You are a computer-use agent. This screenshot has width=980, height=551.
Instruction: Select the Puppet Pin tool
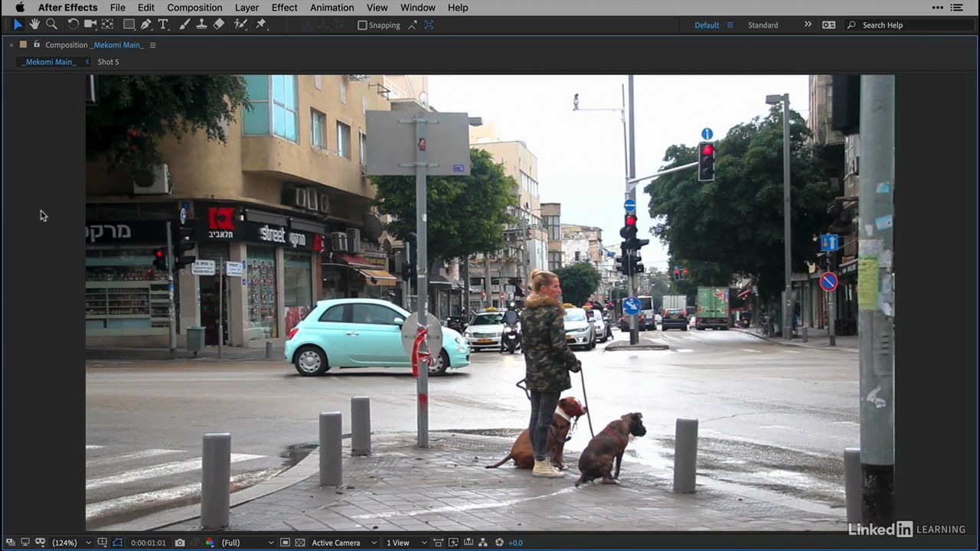(x=261, y=24)
